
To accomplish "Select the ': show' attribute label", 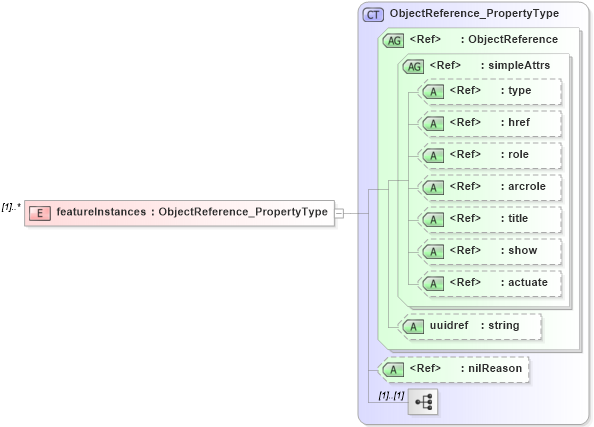I will point(519,250).
